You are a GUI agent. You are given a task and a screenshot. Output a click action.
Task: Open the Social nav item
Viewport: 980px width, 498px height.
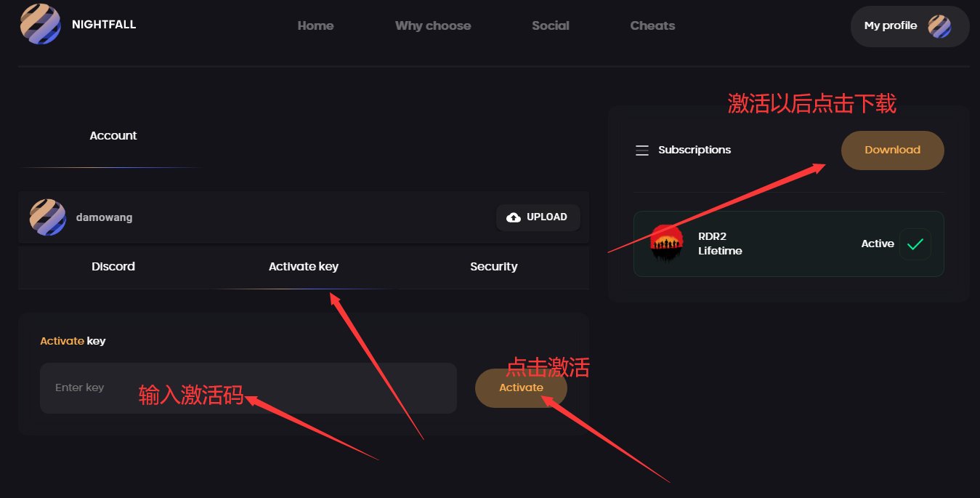point(550,25)
